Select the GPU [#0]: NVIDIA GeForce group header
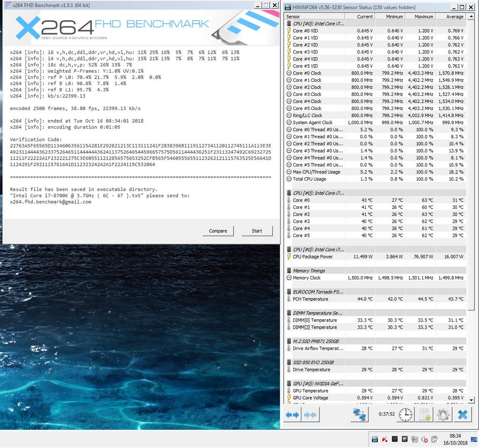This screenshot has width=479, height=448. [376, 383]
